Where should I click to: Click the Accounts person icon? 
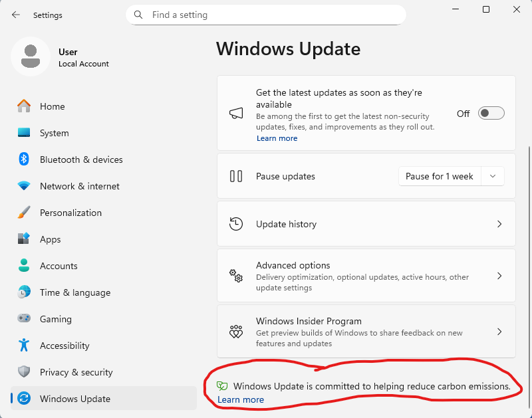24,265
